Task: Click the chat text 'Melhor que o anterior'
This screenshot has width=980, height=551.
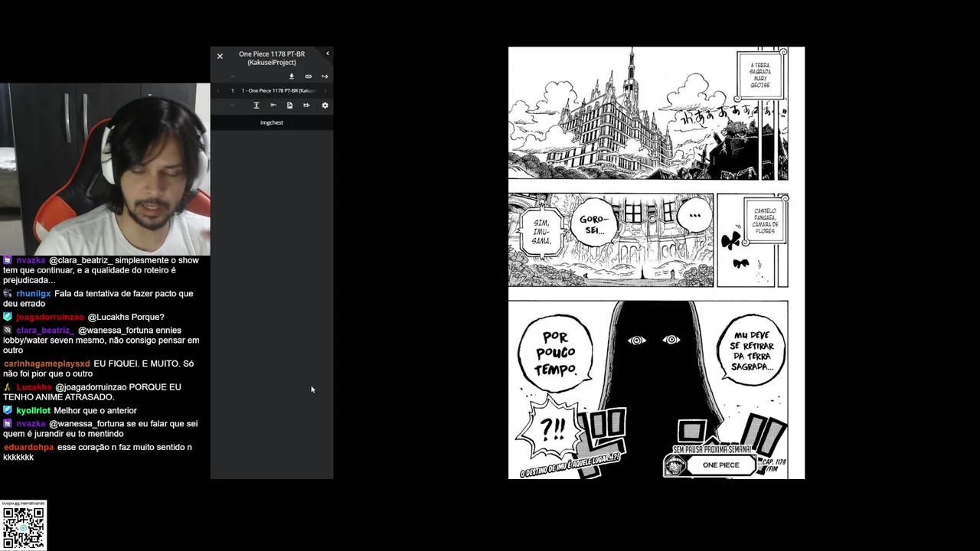Action: (x=95, y=411)
